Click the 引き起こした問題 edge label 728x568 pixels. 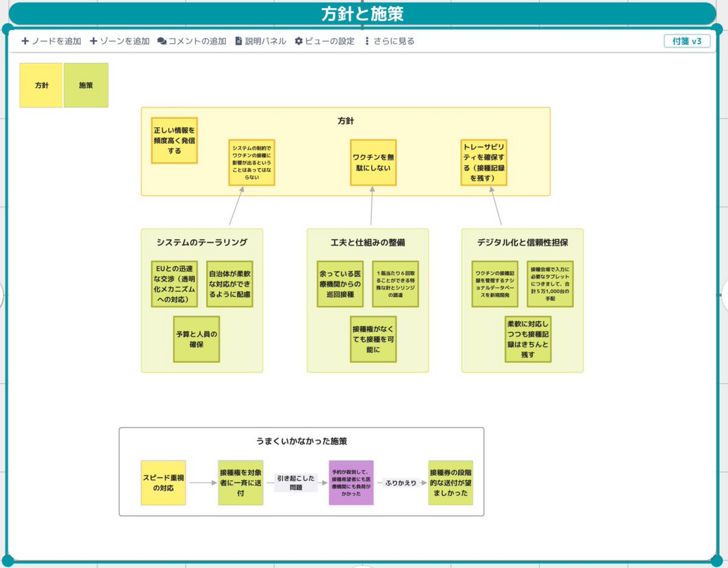tap(296, 483)
